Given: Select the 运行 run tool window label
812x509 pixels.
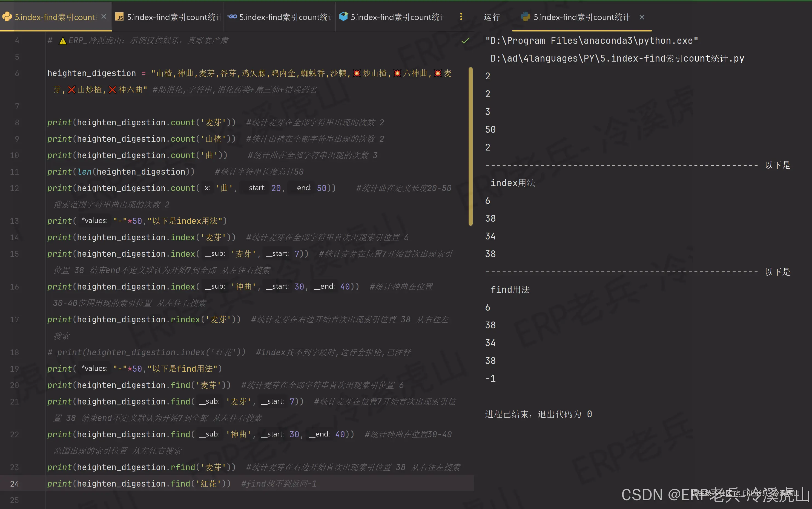Looking at the screenshot, I should pyautogui.click(x=492, y=17).
